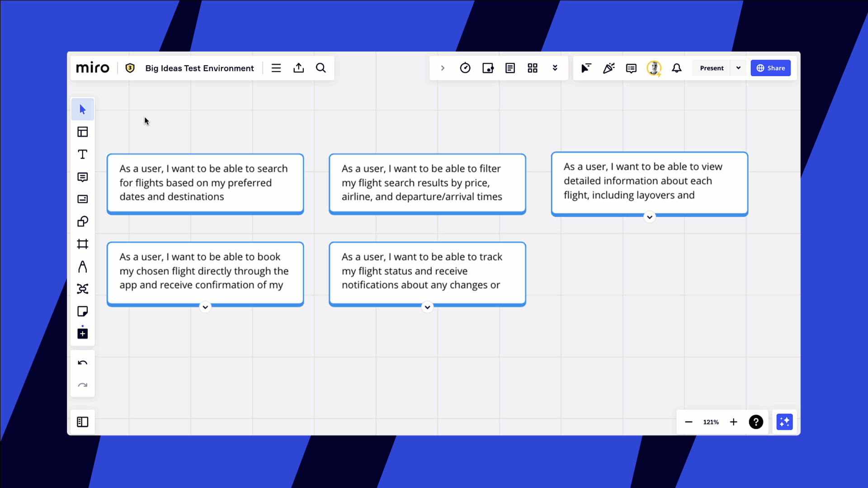The height and width of the screenshot is (488, 868).
Task: Expand the flight status tracking card
Action: [427, 307]
